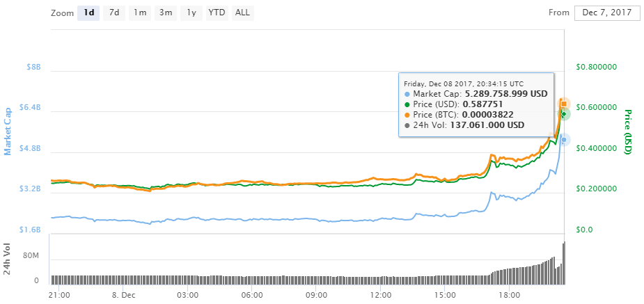Image resolution: width=644 pixels, height=304 pixels.
Task: Click the 06:00 time label
Action: 252,295
